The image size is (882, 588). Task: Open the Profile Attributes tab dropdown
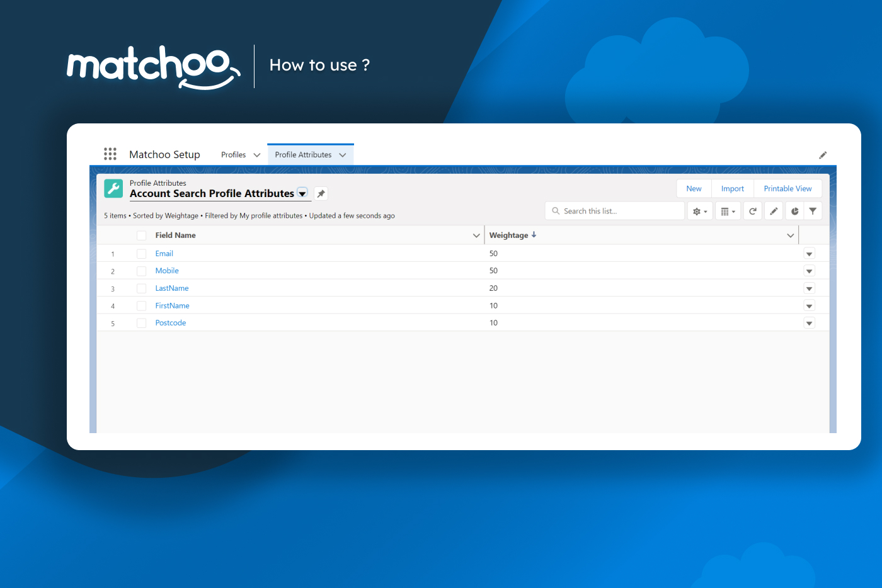pyautogui.click(x=343, y=154)
